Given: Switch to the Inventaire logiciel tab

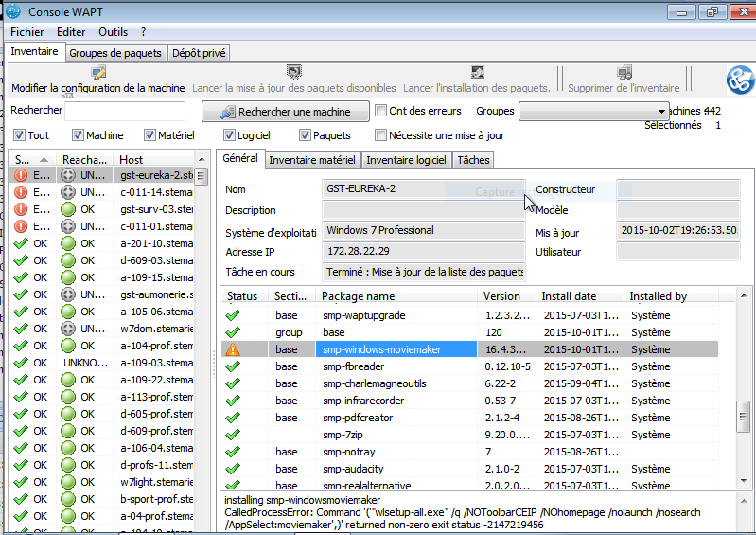Looking at the screenshot, I should 406,160.
